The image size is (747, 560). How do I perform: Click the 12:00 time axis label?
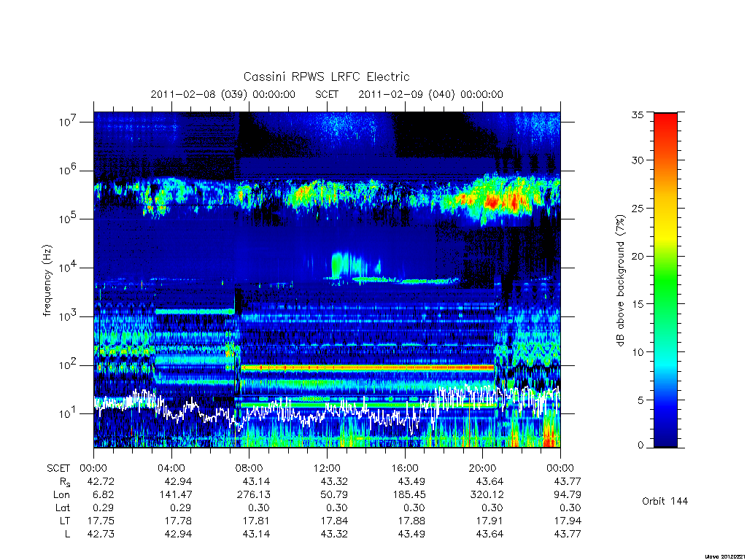tap(327, 469)
